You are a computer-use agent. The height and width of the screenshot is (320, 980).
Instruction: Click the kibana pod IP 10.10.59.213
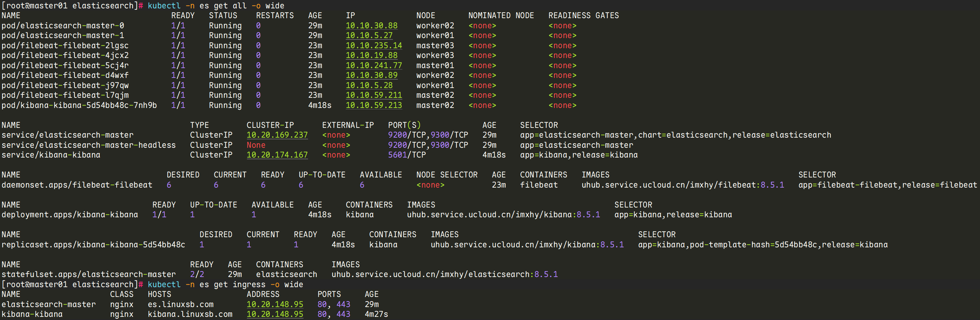[374, 105]
